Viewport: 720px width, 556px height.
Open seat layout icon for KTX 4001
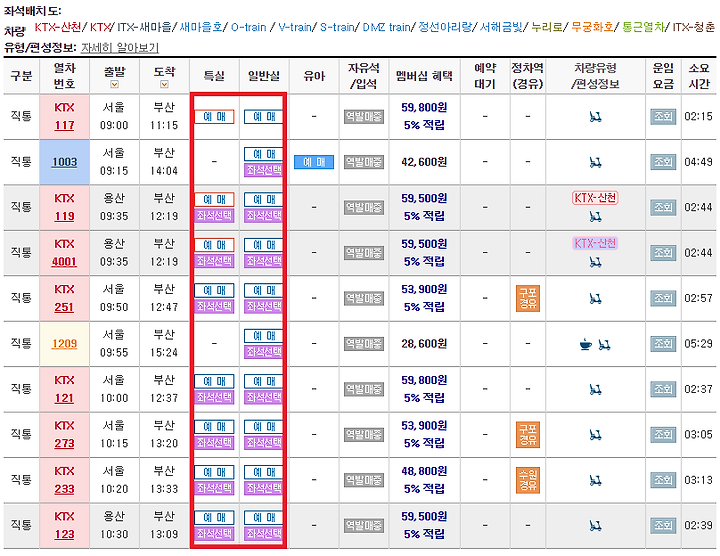tap(596, 262)
